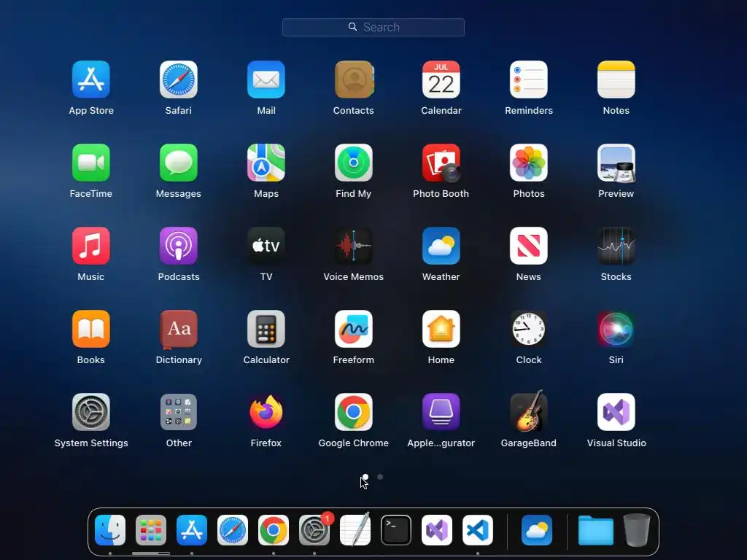Open the Find My app
Viewport: 747px width, 560px height.
point(354,163)
